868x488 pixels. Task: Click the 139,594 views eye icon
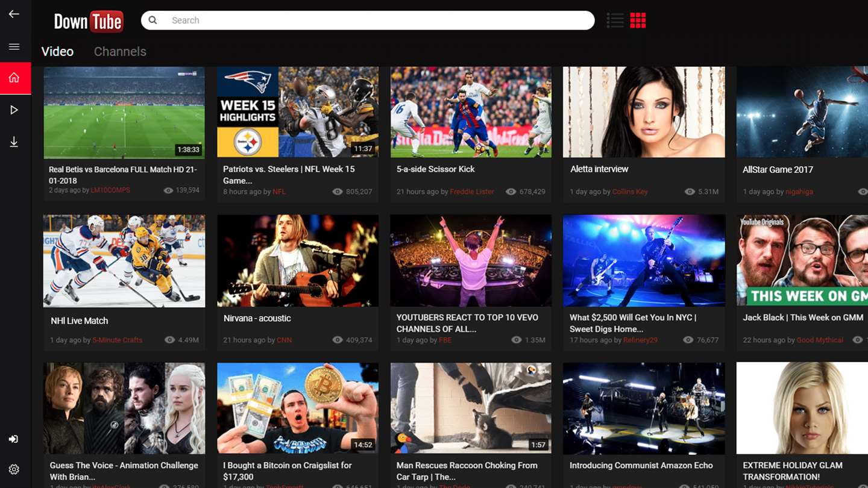coord(168,190)
